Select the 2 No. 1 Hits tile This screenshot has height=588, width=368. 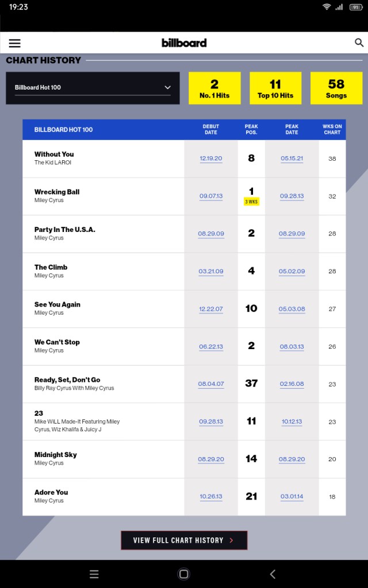(x=214, y=88)
